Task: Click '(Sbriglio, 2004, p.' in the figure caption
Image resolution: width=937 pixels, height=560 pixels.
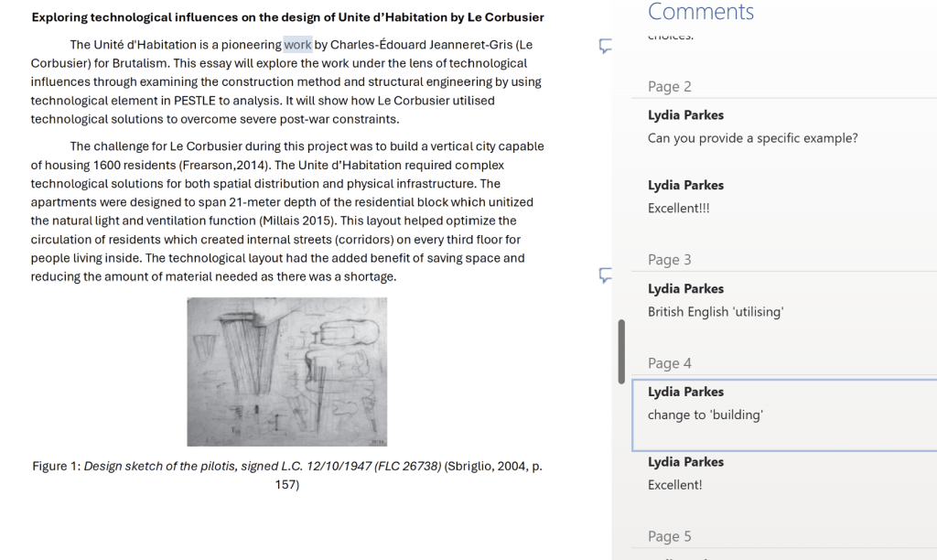Action: 493,466
